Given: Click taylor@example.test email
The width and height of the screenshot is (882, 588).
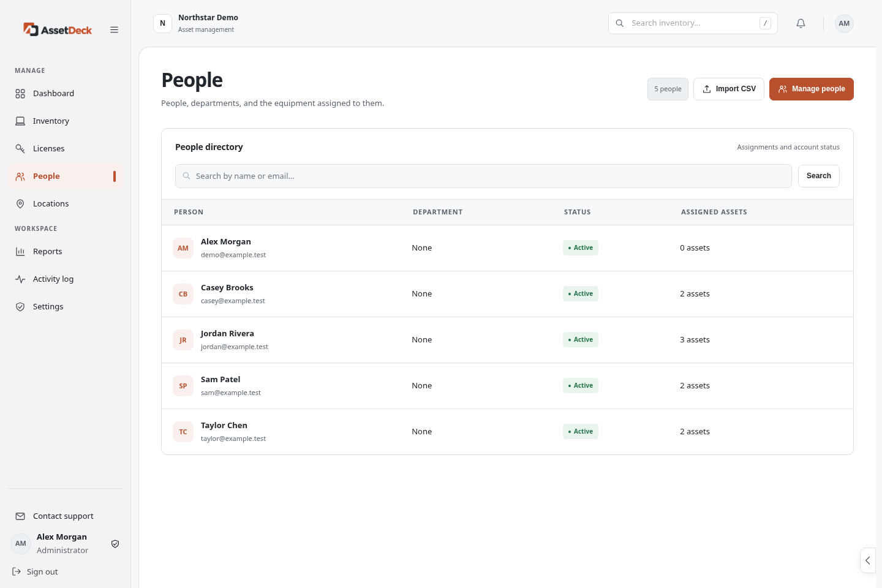Looking at the screenshot, I should (233, 439).
